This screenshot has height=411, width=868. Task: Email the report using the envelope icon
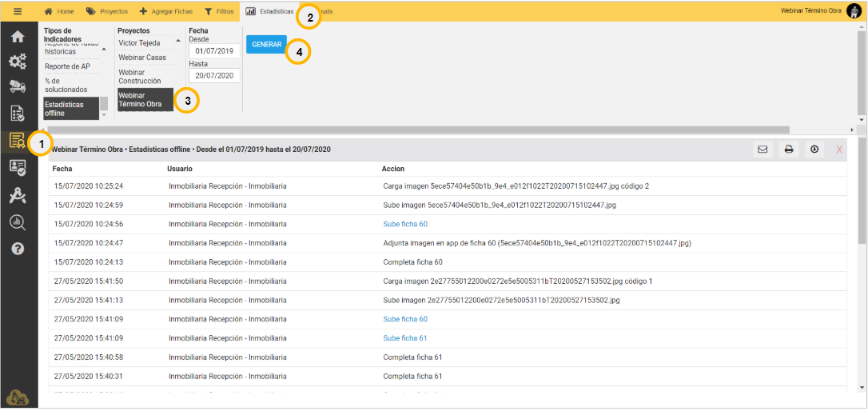762,149
